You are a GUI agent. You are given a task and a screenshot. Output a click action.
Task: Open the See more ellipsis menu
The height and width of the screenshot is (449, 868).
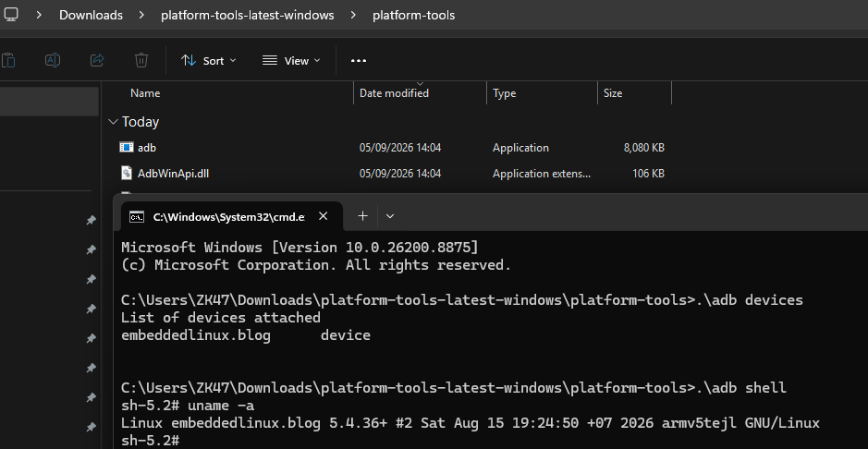(x=359, y=61)
